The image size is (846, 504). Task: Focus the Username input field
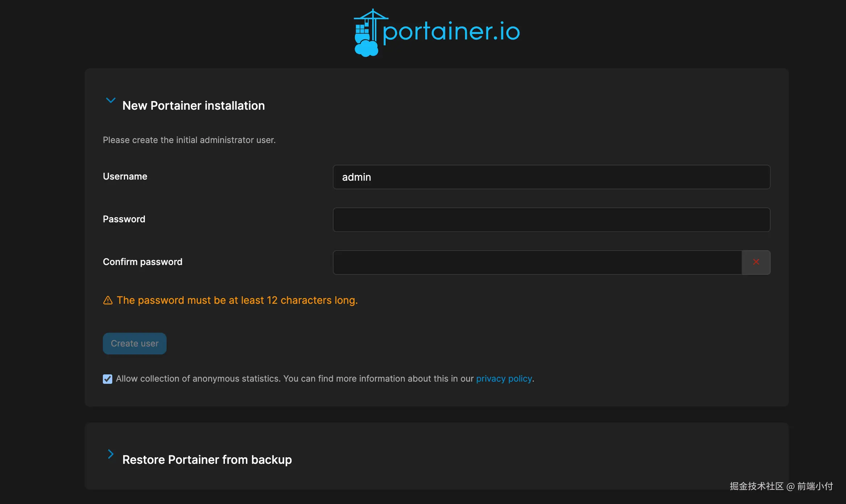tap(551, 177)
